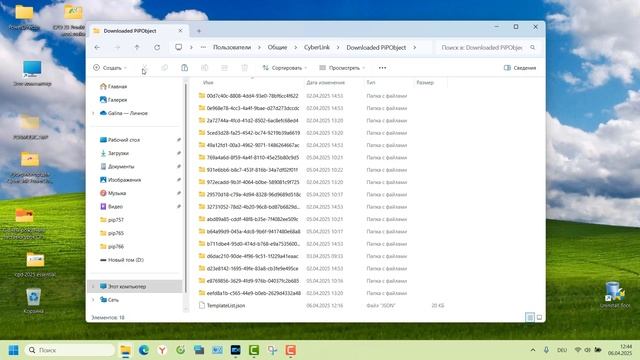Click the Wi-Fi icon in system tray
Image resolution: width=640 pixels, height=360 pixels.
[578, 350]
